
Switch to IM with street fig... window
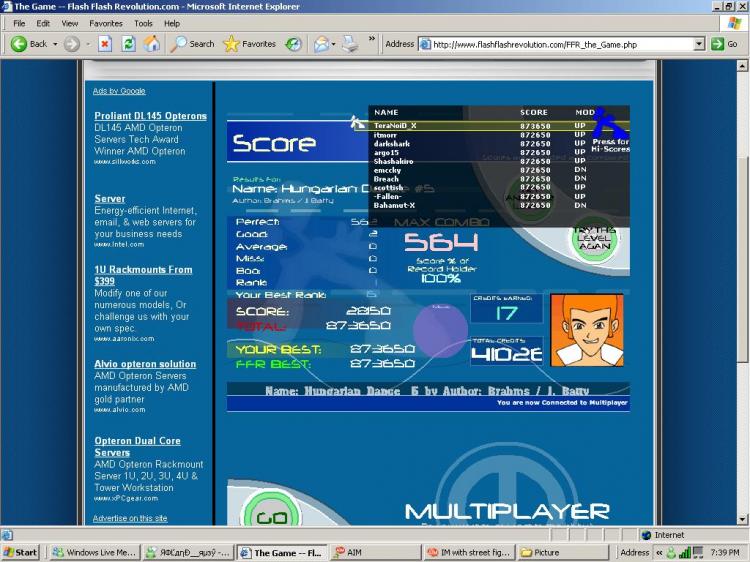coord(469,552)
